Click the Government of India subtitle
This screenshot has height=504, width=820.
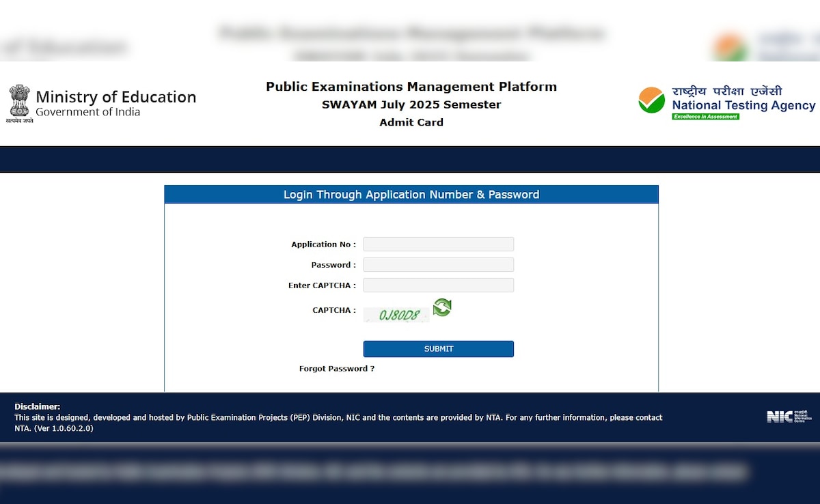click(87, 112)
